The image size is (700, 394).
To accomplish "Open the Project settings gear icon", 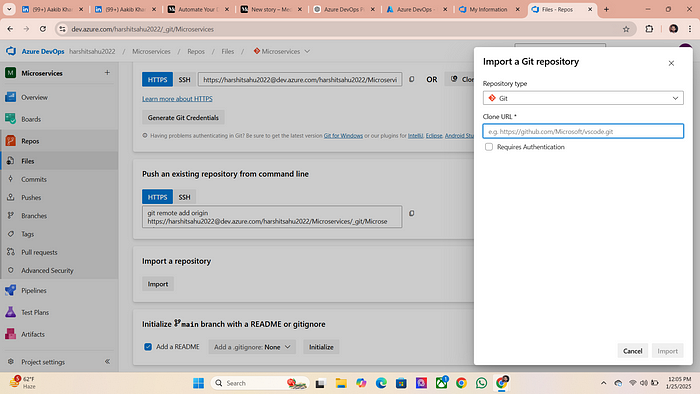I will [x=11, y=362].
